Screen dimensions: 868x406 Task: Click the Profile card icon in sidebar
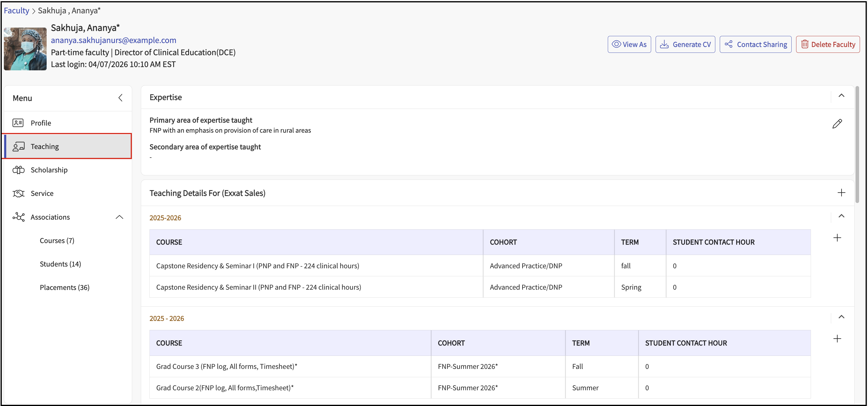[x=18, y=123]
